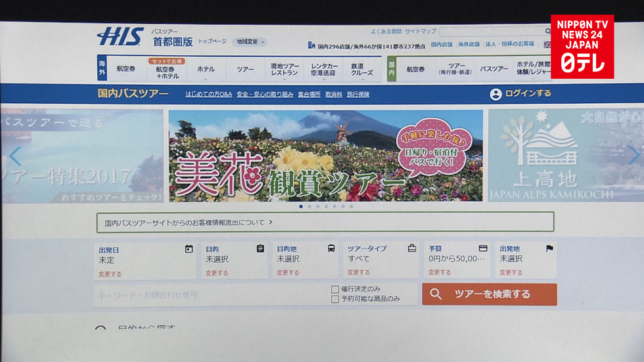Open the 旅行保険 link

pos(358,95)
